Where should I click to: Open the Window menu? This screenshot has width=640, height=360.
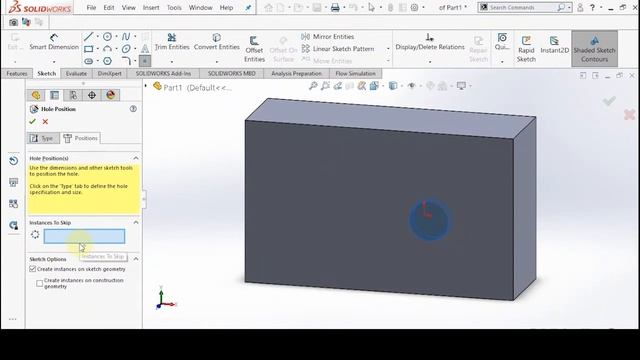[x=200, y=7]
